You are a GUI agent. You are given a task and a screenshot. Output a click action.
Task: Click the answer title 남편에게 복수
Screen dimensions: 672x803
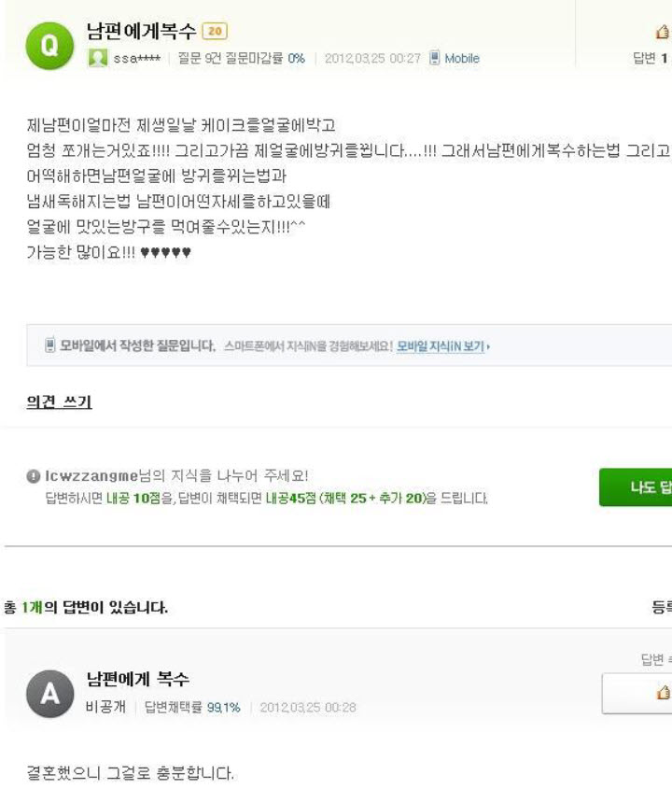click(x=138, y=679)
